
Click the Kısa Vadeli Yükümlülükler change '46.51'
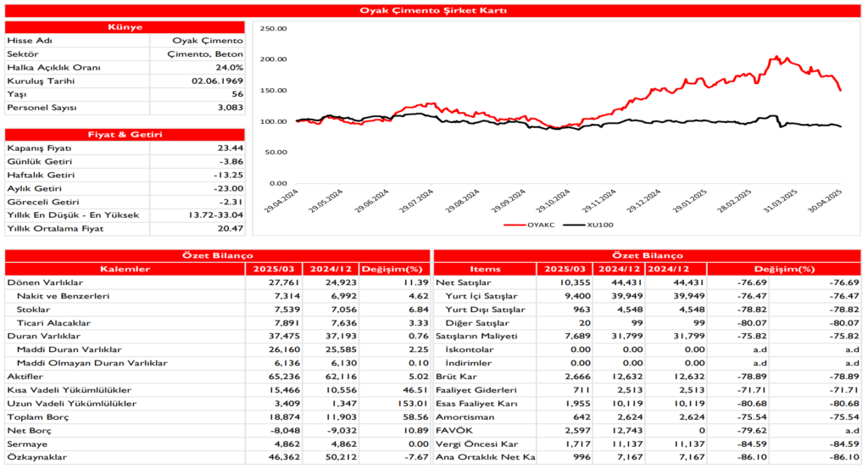(x=415, y=390)
